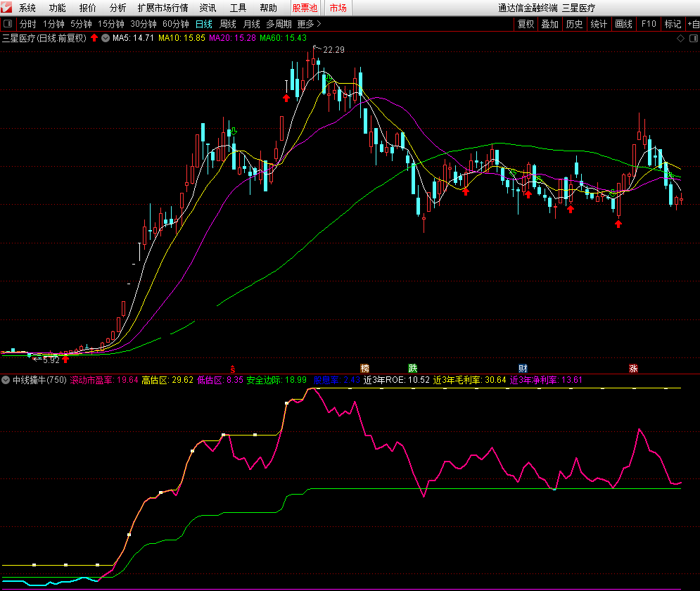Viewport: 700px width, 591px height.
Task: Toggle the right side panel icon
Action: pos(693,39)
